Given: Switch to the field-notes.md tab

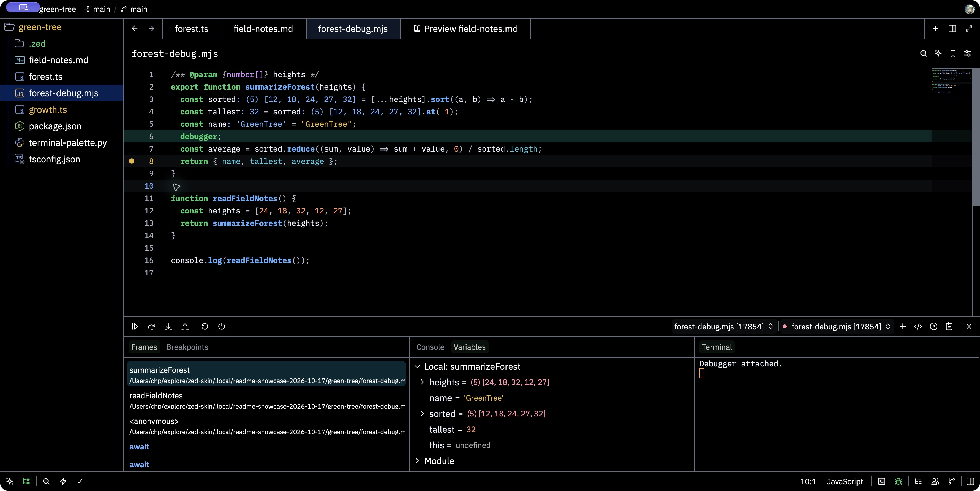Looking at the screenshot, I should tap(263, 29).
